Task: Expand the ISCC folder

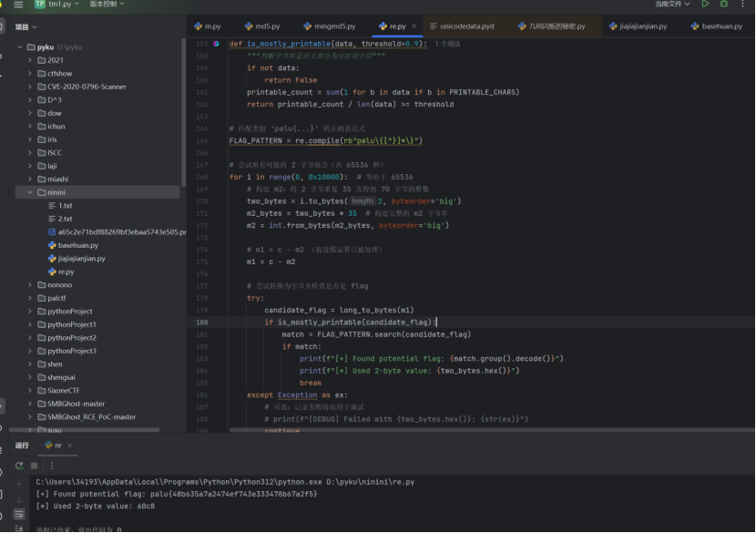Action: [30, 153]
